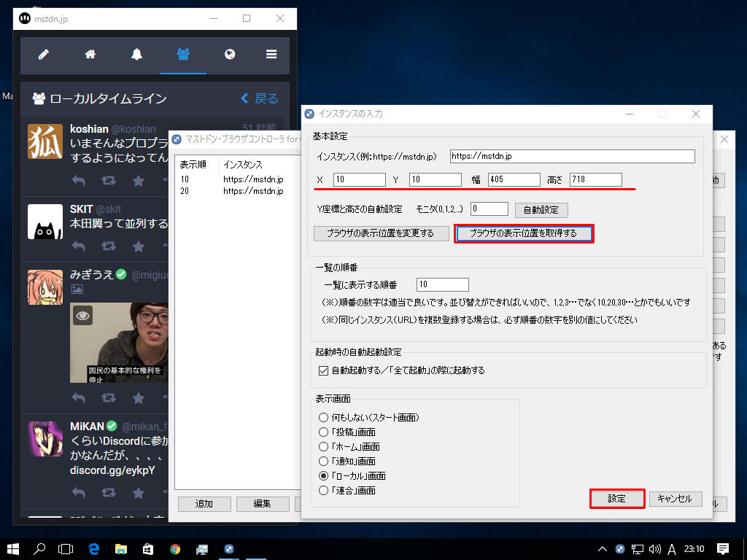
Task: Edit 一覧に表示する順番 field
Action: pos(443,285)
